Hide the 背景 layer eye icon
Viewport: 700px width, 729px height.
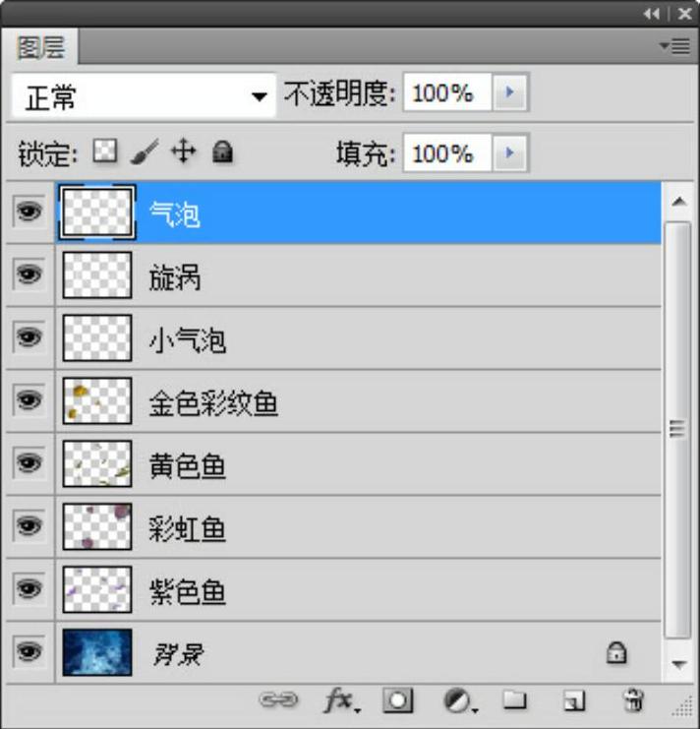(x=29, y=651)
